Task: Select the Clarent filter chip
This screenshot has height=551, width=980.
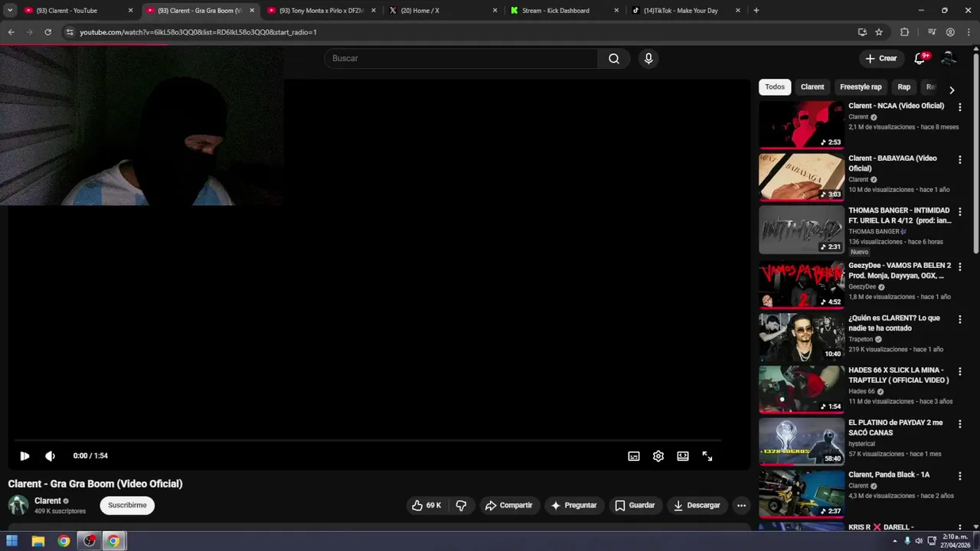Action: coord(812,86)
